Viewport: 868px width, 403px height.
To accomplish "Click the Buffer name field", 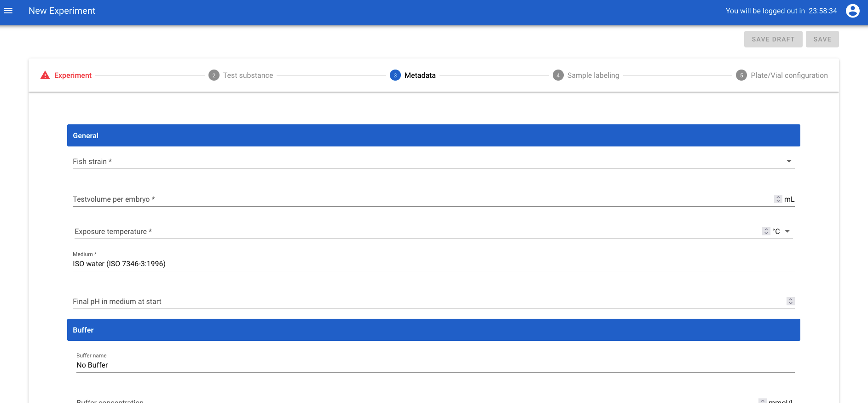I will coord(433,365).
